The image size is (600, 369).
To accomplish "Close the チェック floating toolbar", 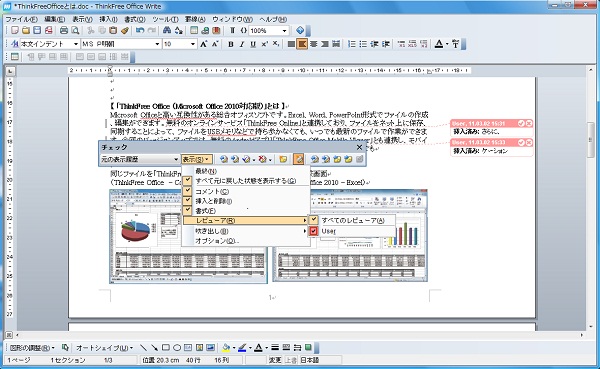I will click(x=359, y=147).
